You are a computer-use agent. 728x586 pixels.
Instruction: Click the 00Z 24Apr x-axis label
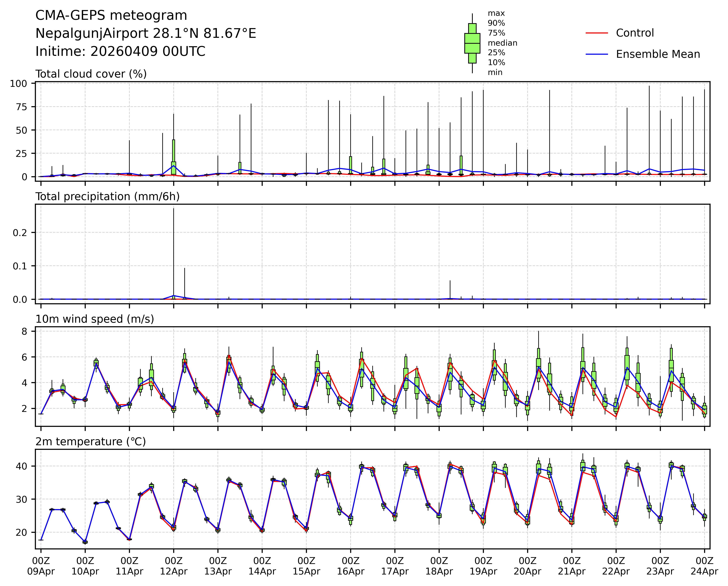(704, 566)
